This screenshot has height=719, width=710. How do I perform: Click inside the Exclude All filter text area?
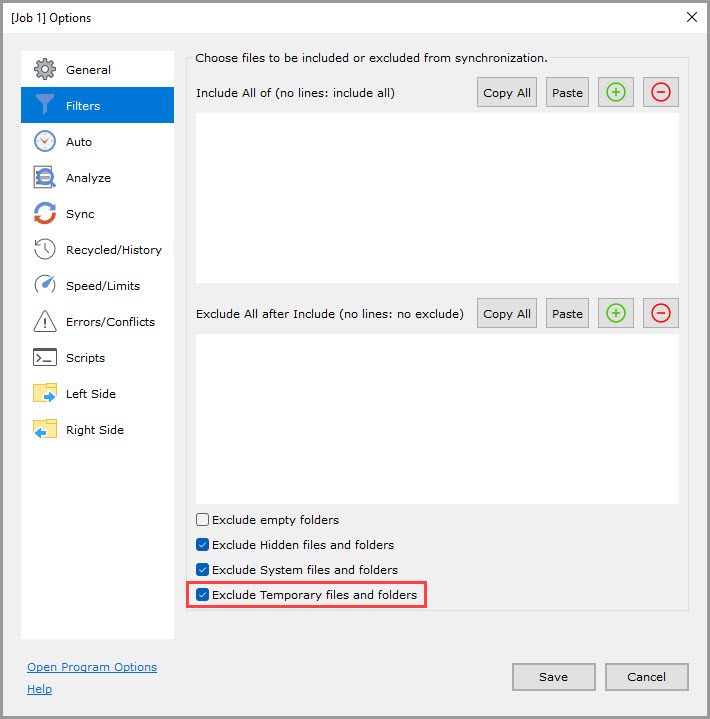click(x=437, y=418)
